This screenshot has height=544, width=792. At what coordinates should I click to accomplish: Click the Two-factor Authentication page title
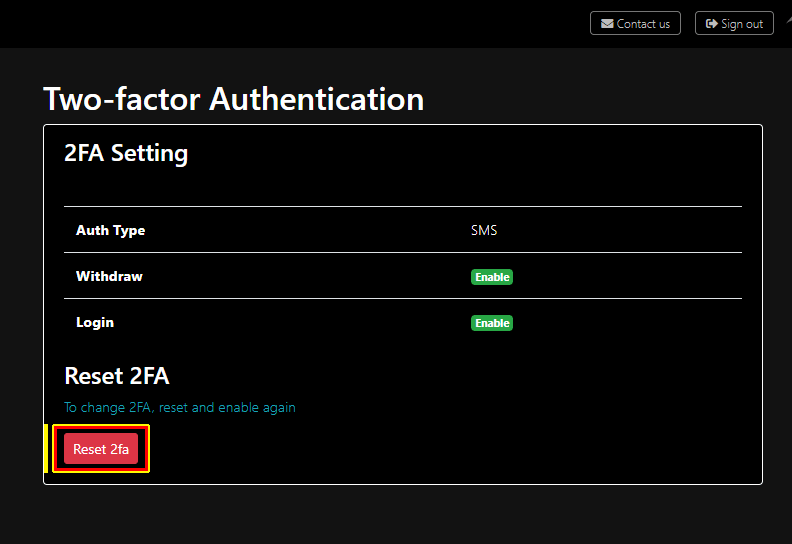pos(233,99)
